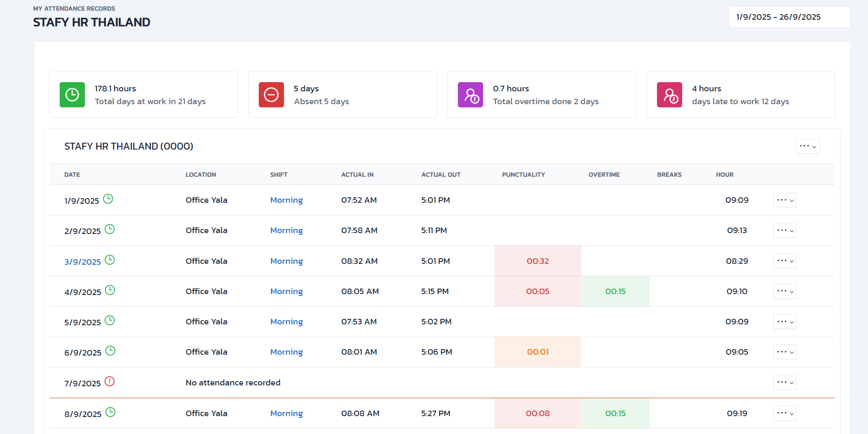Open the STAFY HR THAILAND (0000) options menu
This screenshot has width=868, height=434.
(807, 146)
